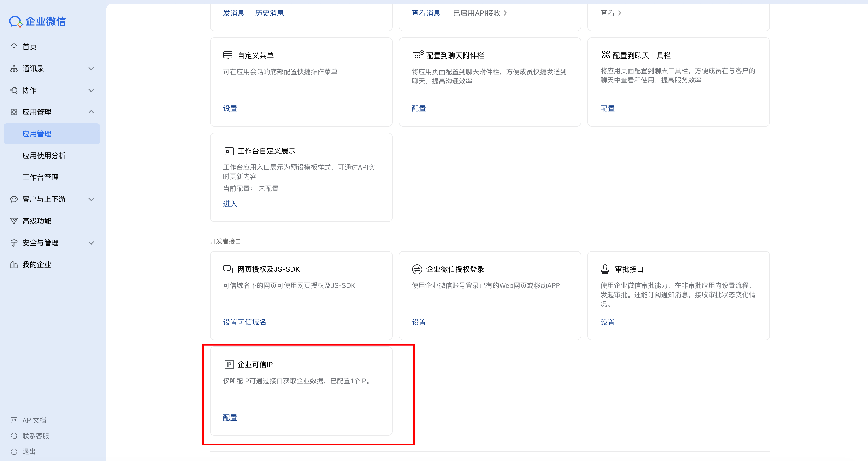This screenshot has width=868, height=461.
Task: Click the 企业可信IP card icon
Action: click(229, 365)
